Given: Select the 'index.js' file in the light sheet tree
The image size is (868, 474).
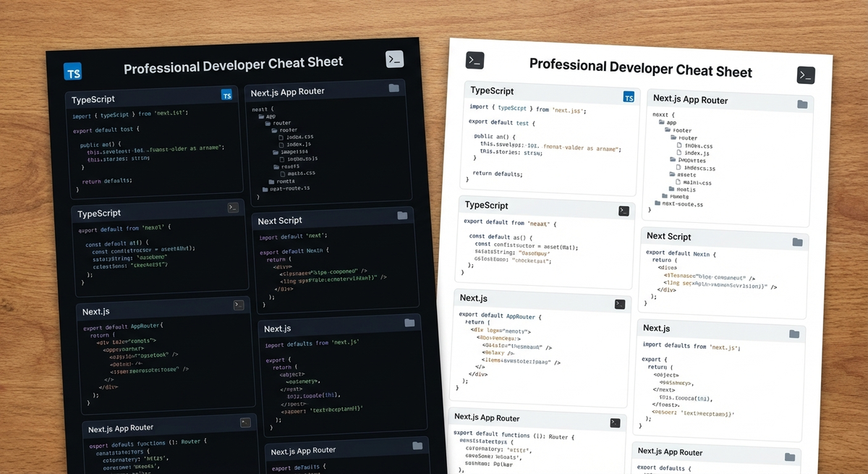Looking at the screenshot, I should click(693, 153).
